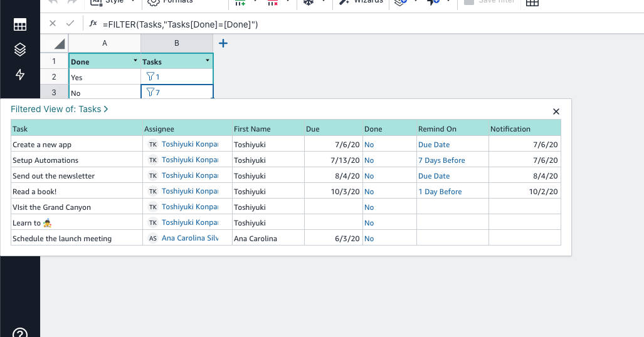The image size is (644, 337).
Task: Add a new column with plus icon
Action: click(223, 43)
